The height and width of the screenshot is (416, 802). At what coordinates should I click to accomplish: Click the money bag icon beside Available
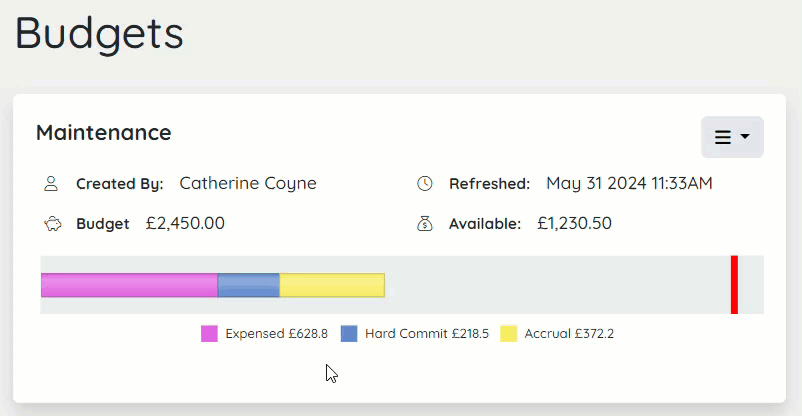[x=425, y=224]
